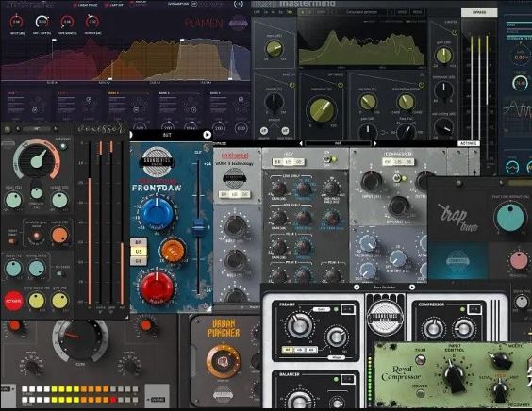The width and height of the screenshot is (532, 411).
Task: Select the GE console model on FrontDAW
Action: click(x=139, y=261)
